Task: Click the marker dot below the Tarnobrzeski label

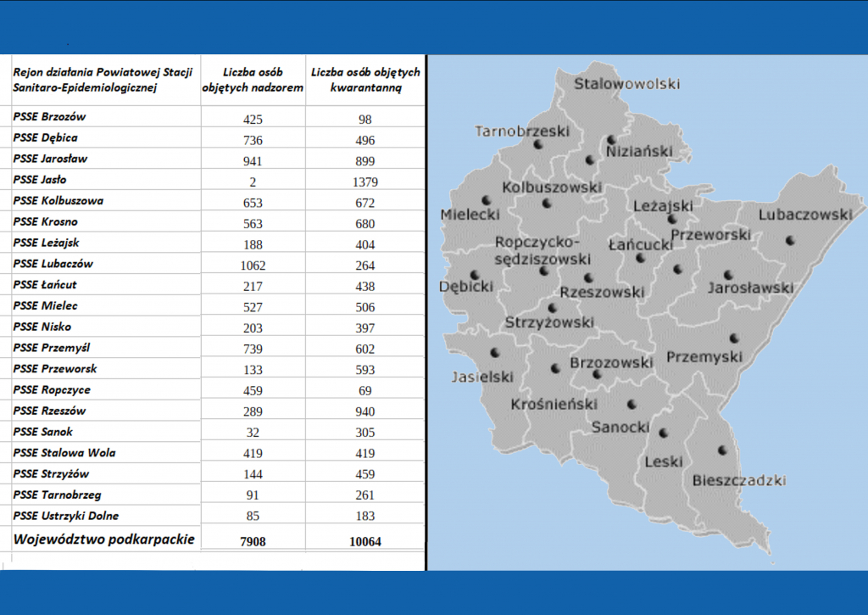Action: point(537,145)
